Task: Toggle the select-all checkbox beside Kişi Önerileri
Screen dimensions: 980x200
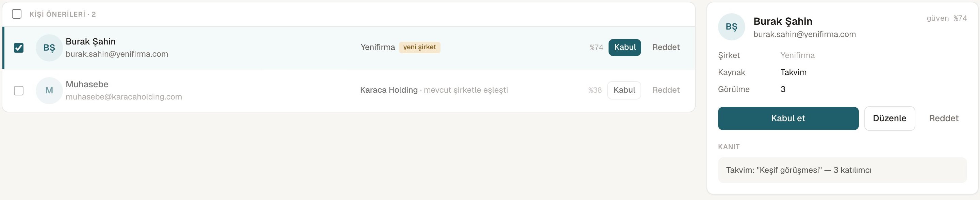Action: click(17, 14)
